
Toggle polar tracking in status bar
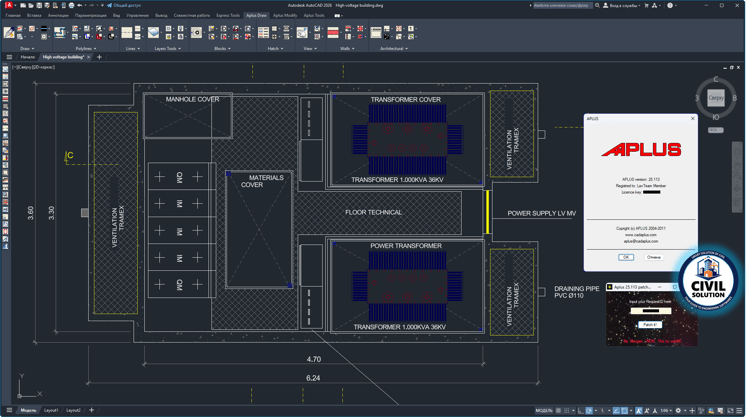pyautogui.click(x=589, y=410)
